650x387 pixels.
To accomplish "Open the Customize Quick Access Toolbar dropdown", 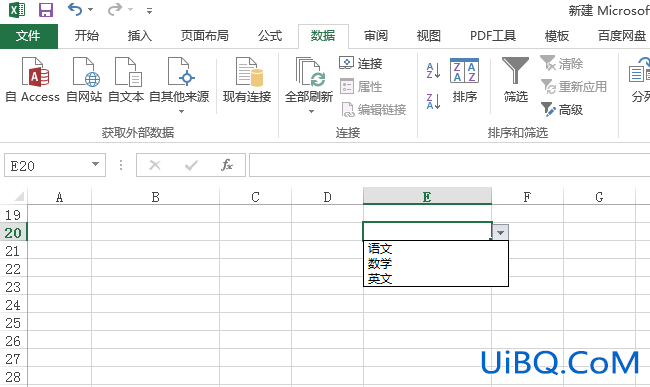I will tap(149, 11).
